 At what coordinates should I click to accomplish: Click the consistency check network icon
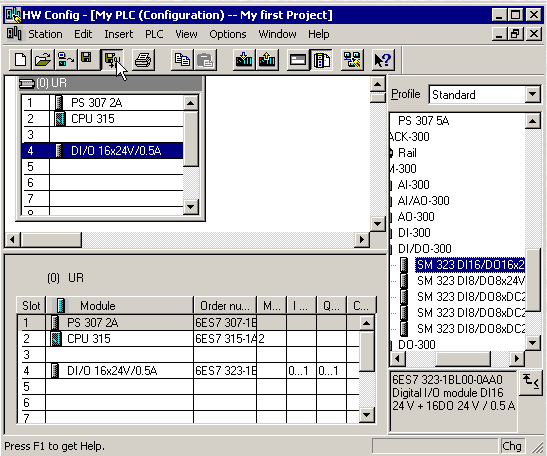[x=352, y=60]
